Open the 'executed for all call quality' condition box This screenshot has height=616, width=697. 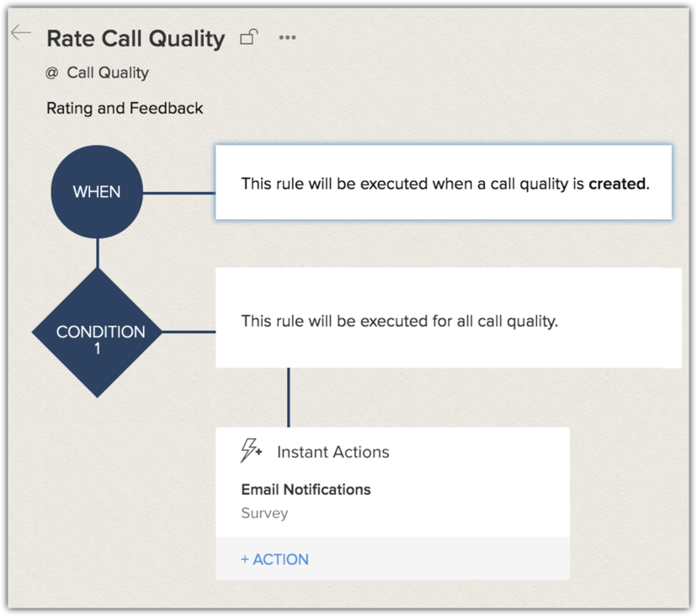[x=448, y=321]
